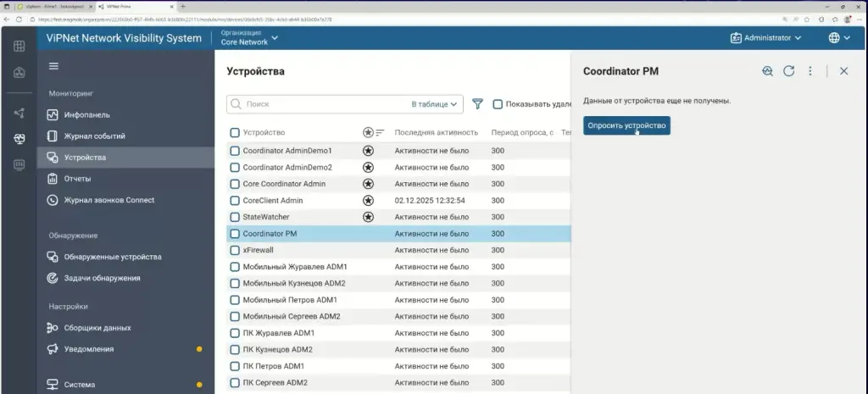
Task: Click the search magnifier icon
Action: pyautogui.click(x=236, y=104)
